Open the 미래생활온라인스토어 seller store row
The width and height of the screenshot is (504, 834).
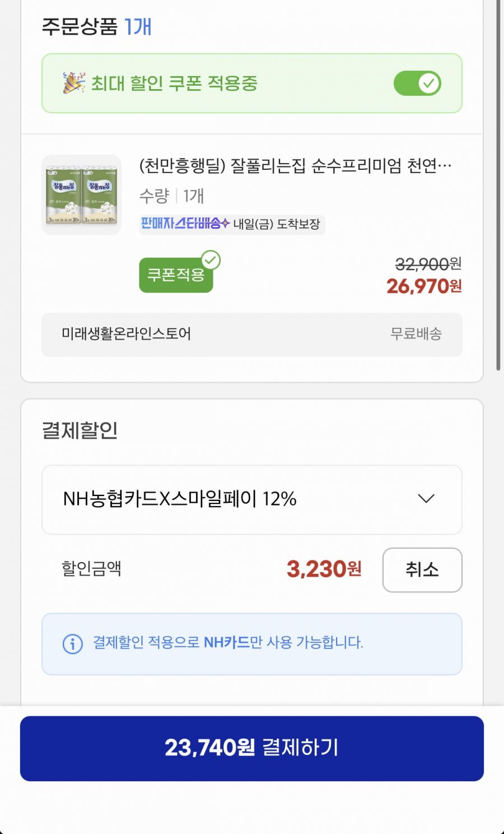pos(252,334)
